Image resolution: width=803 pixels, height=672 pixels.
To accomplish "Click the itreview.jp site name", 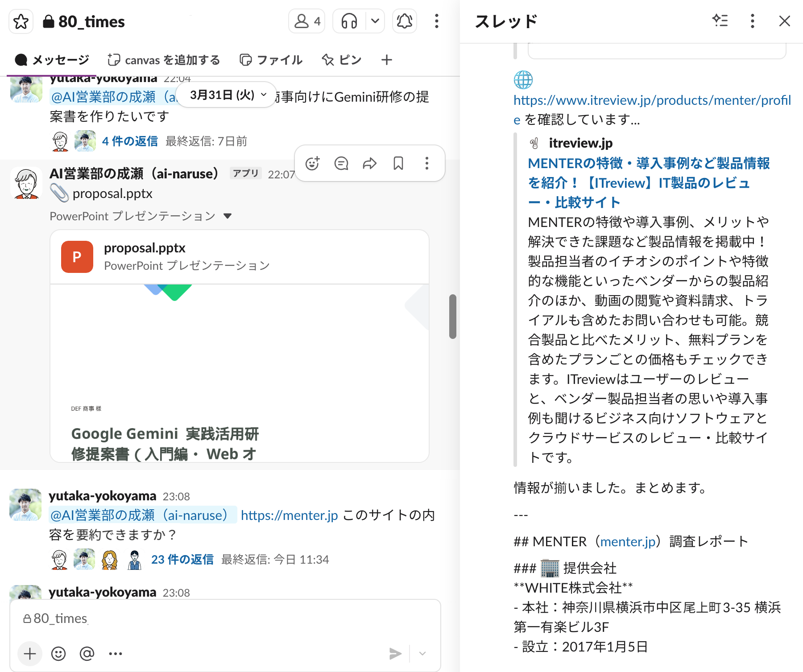I will pyautogui.click(x=580, y=143).
